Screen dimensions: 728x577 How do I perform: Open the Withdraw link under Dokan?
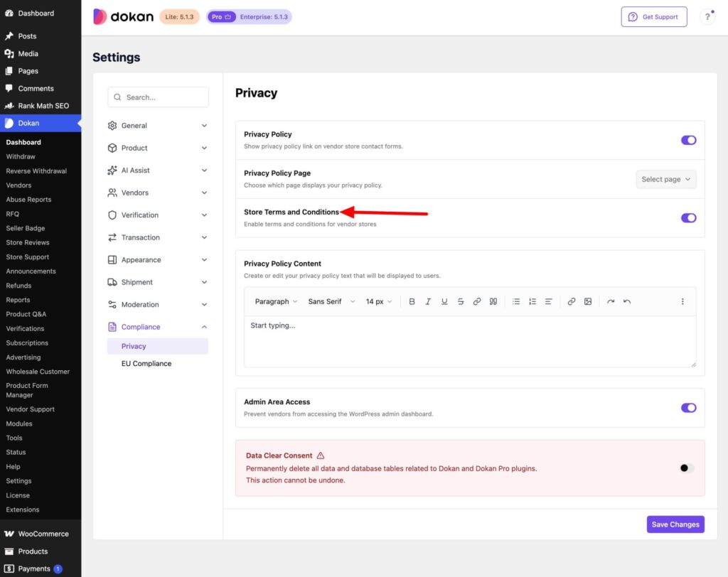point(21,156)
